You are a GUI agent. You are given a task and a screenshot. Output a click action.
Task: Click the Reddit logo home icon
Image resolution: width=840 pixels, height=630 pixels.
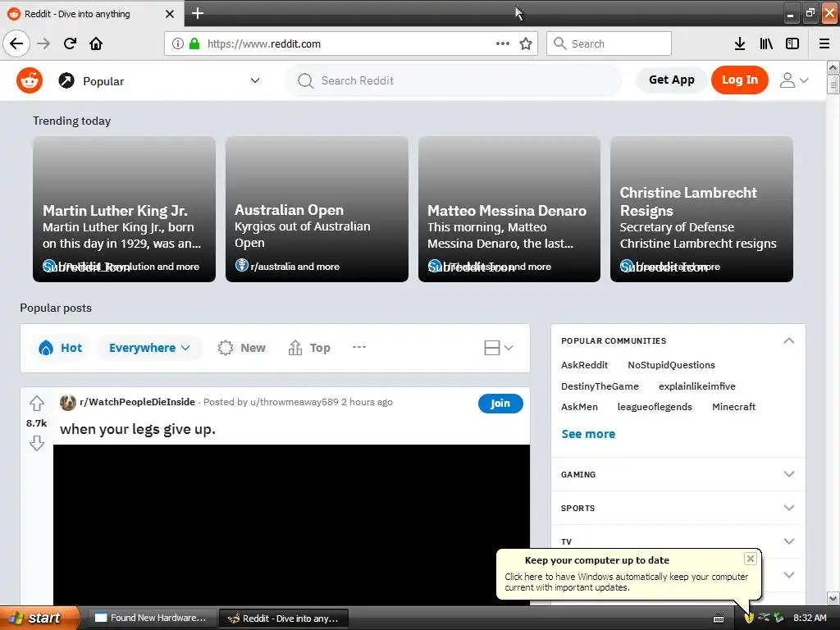coord(30,81)
